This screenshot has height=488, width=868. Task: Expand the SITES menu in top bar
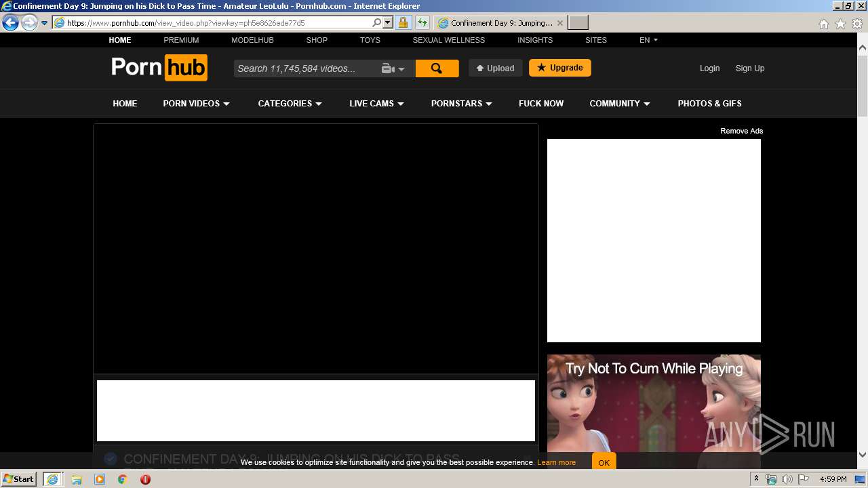(596, 40)
